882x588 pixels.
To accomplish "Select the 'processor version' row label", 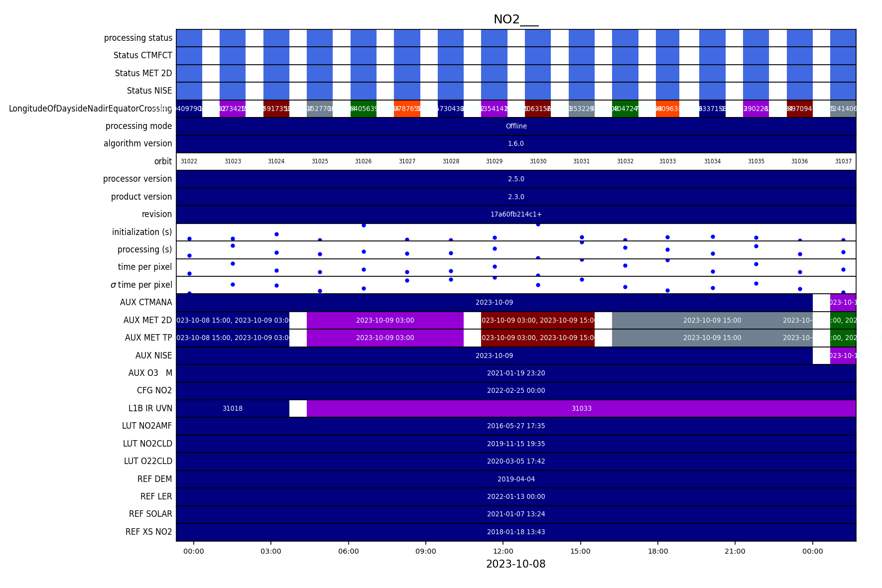I will point(137,179).
